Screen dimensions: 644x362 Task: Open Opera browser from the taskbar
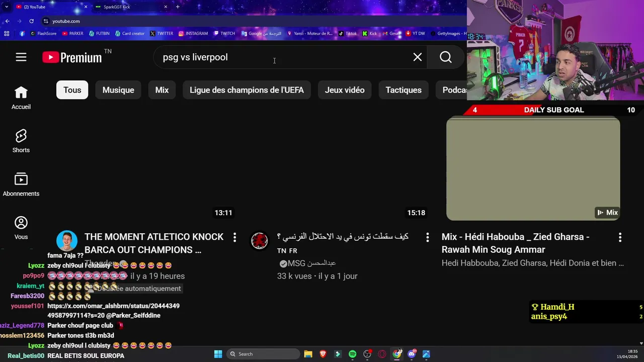[x=382, y=354]
